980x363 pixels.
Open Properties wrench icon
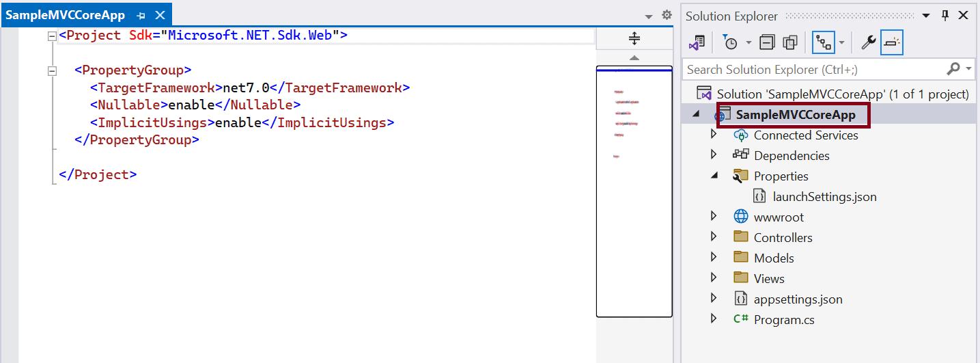(868, 43)
